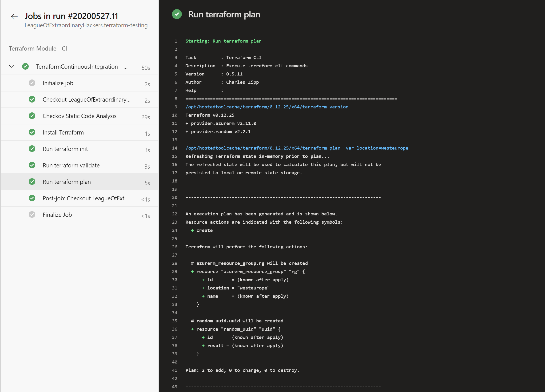Click green check icon of TerraformContinuousIntegration job

(x=25, y=66)
